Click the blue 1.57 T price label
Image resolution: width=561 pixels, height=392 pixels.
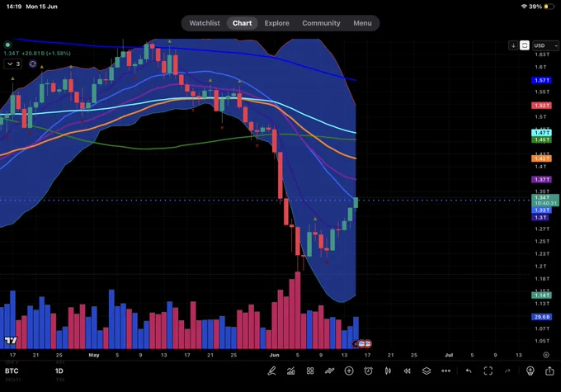point(542,80)
